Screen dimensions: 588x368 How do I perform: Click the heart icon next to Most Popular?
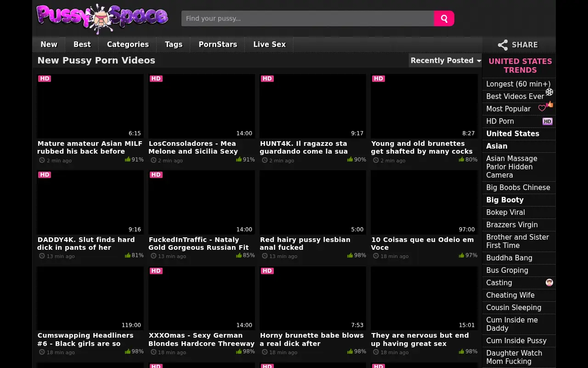pyautogui.click(x=542, y=109)
